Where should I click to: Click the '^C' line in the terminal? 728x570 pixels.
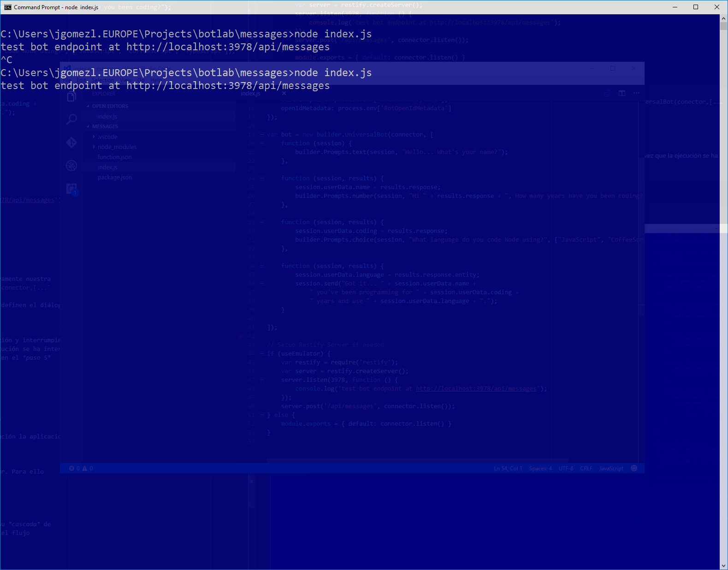pyautogui.click(x=6, y=60)
